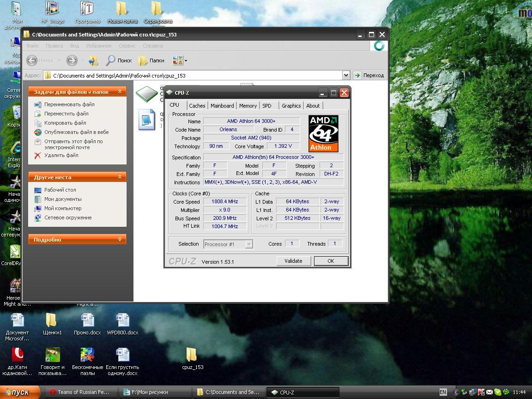Open the Файл menu in Explorer
This screenshot has width=532, height=399.
pos(33,46)
